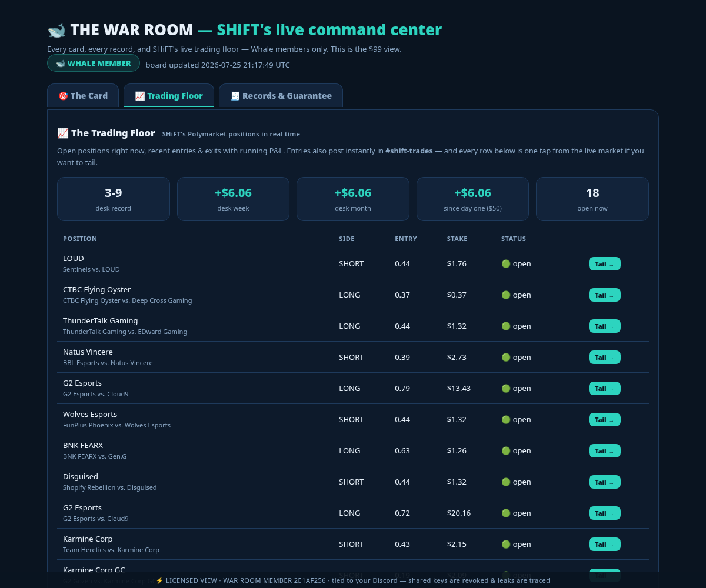Click BBL Esports vs. Natus Vincere text
Image resolution: width=706 pixels, height=588 pixels.
(108, 363)
